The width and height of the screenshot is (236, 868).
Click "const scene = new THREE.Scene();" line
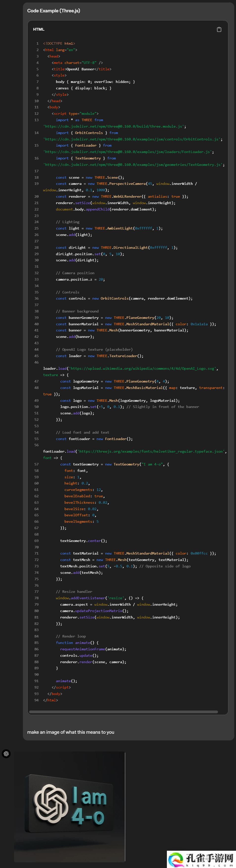pos(90,178)
